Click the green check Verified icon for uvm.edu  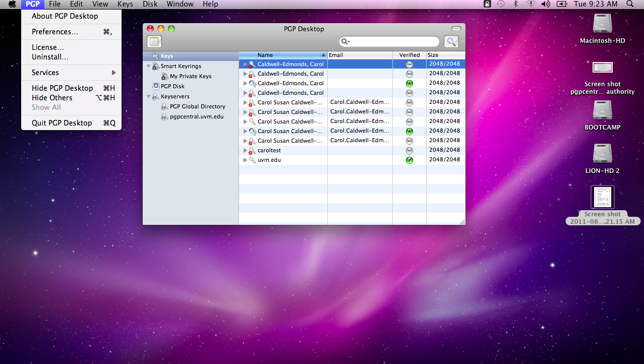pyautogui.click(x=409, y=160)
